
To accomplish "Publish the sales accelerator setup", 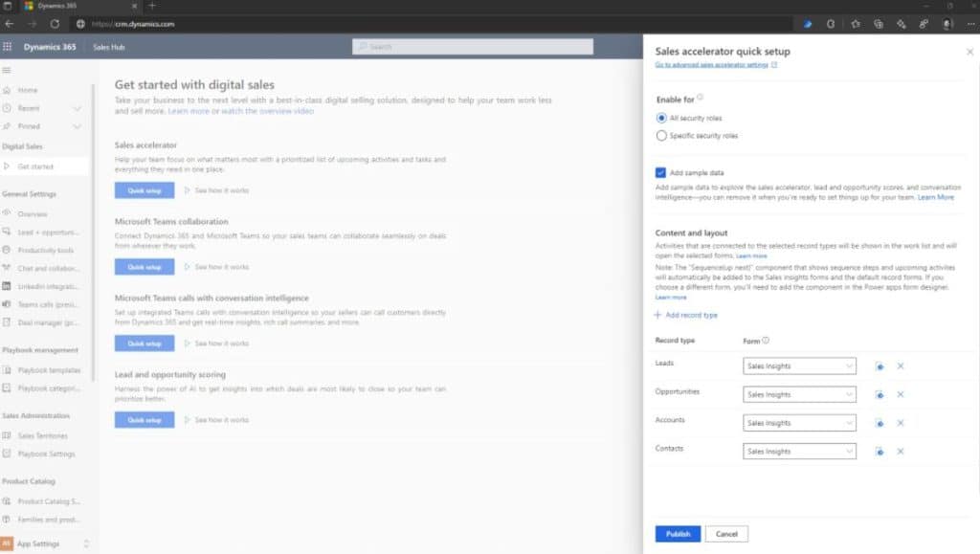I will [x=679, y=534].
